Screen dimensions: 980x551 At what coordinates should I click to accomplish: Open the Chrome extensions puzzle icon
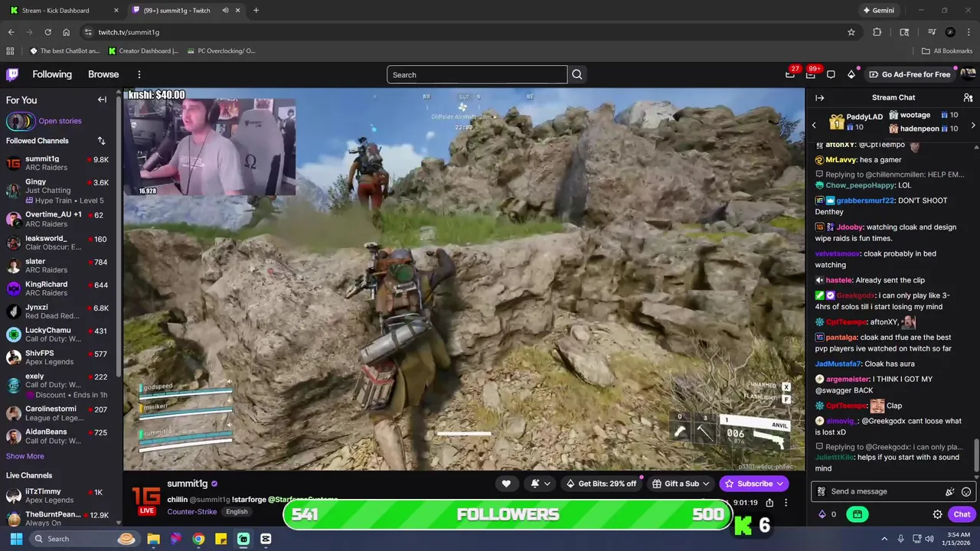(877, 32)
